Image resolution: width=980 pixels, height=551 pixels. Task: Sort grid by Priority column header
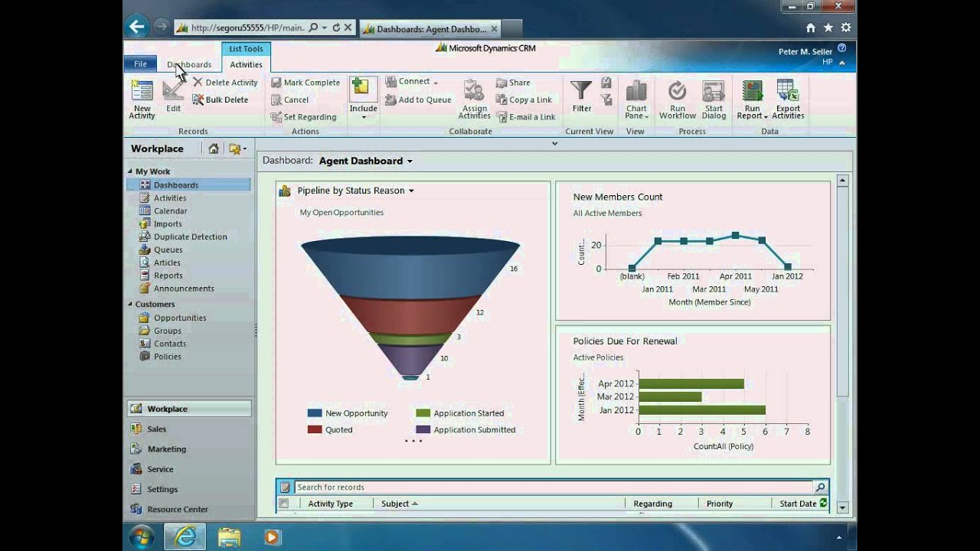(x=720, y=504)
